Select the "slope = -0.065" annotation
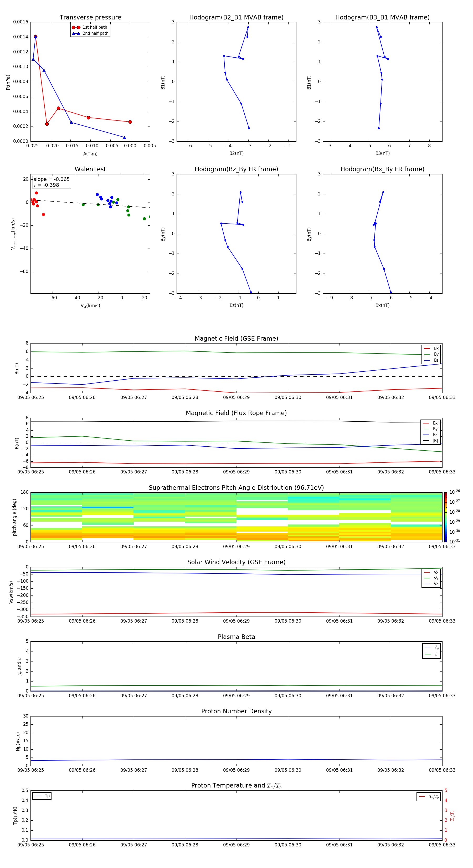This screenshot has height=868, width=473. point(52,179)
